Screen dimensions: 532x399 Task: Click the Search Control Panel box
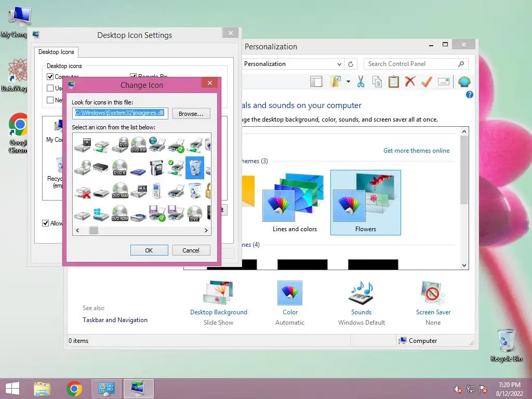click(x=416, y=64)
